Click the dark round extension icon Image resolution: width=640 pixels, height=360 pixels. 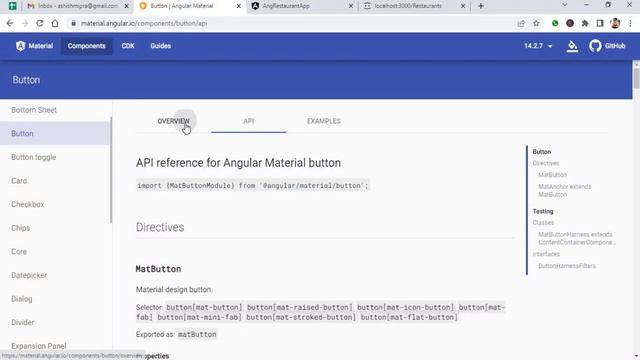570,23
